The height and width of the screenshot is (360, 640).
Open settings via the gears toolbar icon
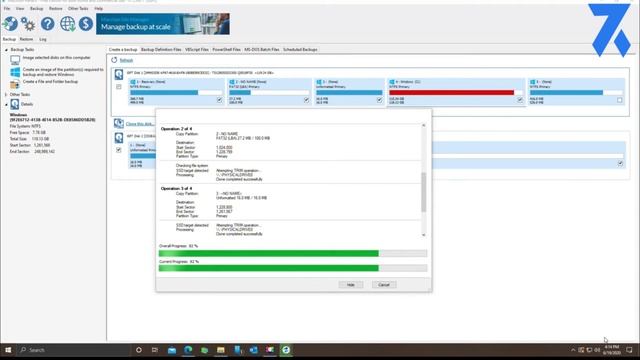(28, 24)
